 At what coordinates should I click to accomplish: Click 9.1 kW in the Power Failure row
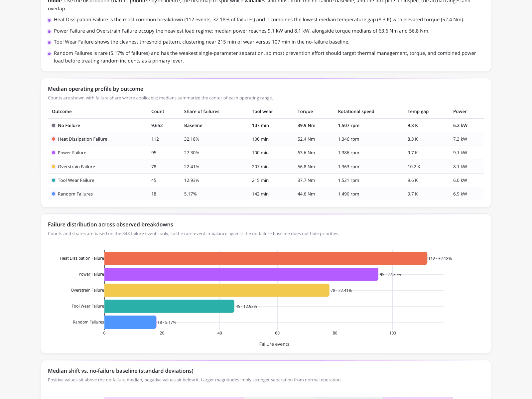tap(460, 153)
